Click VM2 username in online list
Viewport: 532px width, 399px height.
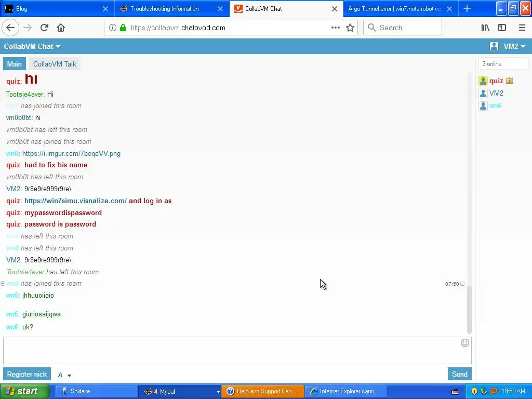(x=496, y=94)
